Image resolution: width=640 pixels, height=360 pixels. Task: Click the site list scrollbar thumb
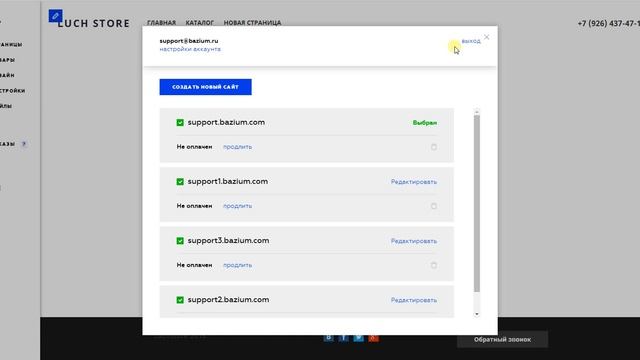coord(476,203)
